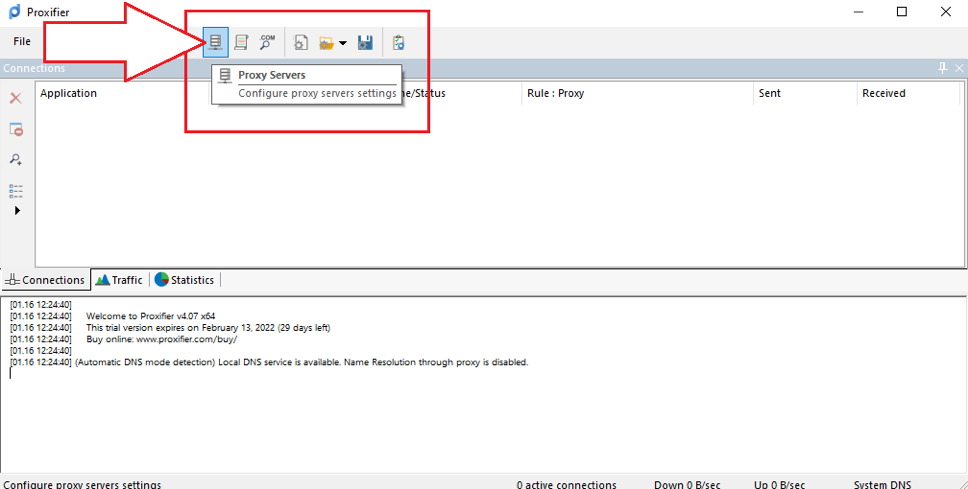
Task: Switch to the Statistics tab
Action: [185, 280]
